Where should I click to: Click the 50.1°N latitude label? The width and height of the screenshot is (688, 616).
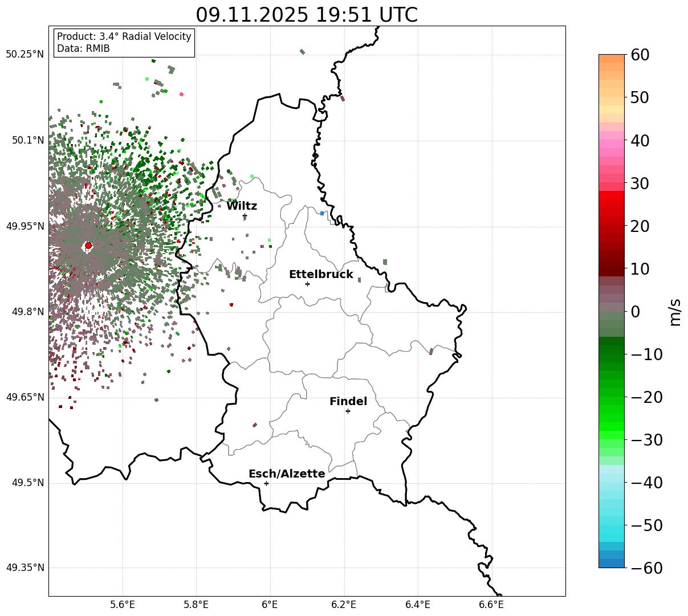27,140
